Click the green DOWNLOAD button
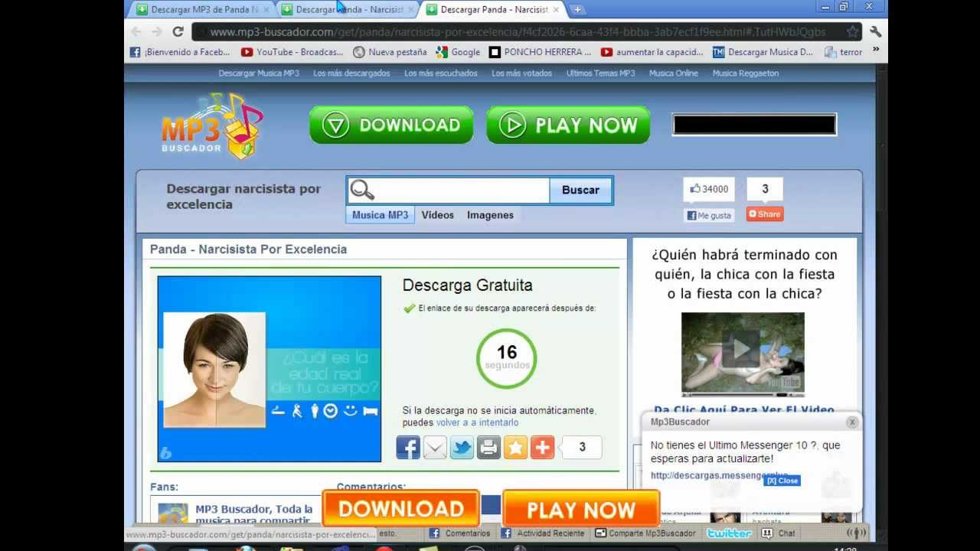The width and height of the screenshot is (980, 551). [391, 125]
